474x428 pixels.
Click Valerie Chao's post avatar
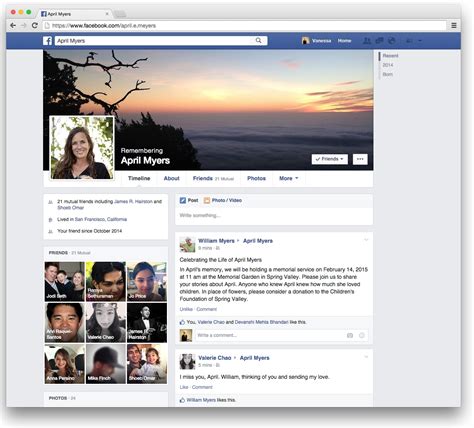tap(187, 362)
